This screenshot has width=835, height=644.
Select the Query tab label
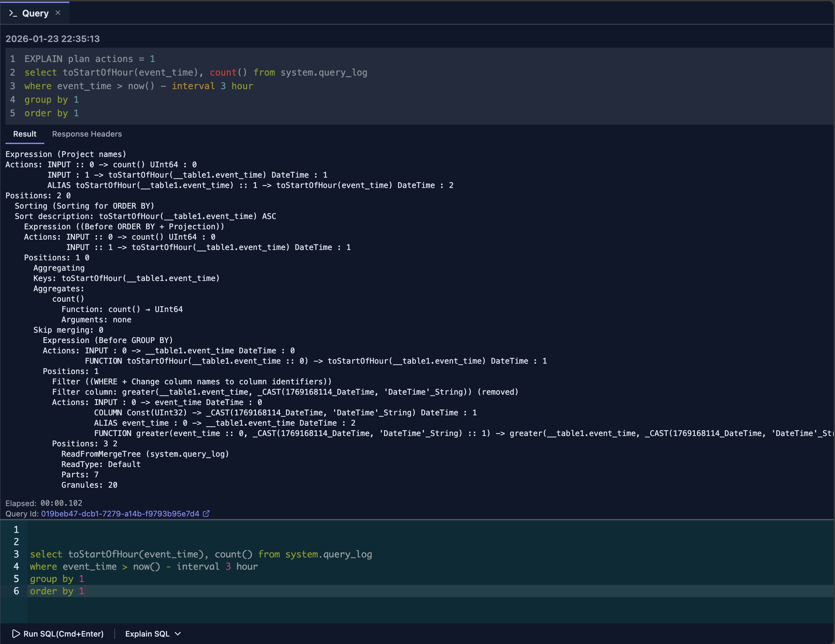35,13
